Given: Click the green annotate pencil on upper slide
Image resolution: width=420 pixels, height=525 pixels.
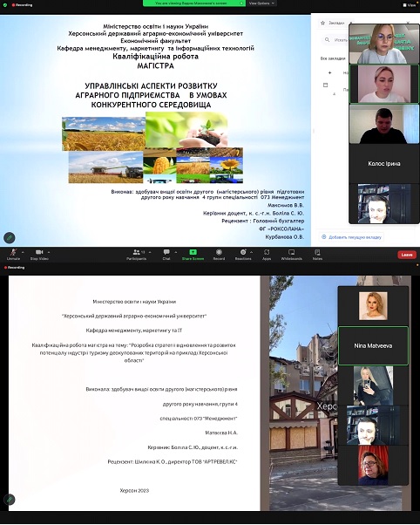Looking at the screenshot, I should coord(10,238).
